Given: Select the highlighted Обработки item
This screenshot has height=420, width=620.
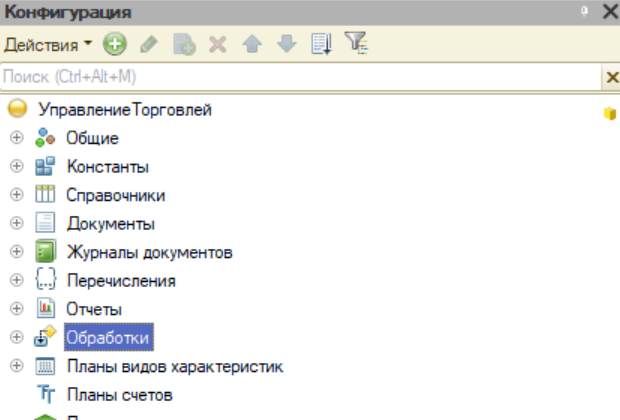Looking at the screenshot, I should coord(109,337).
